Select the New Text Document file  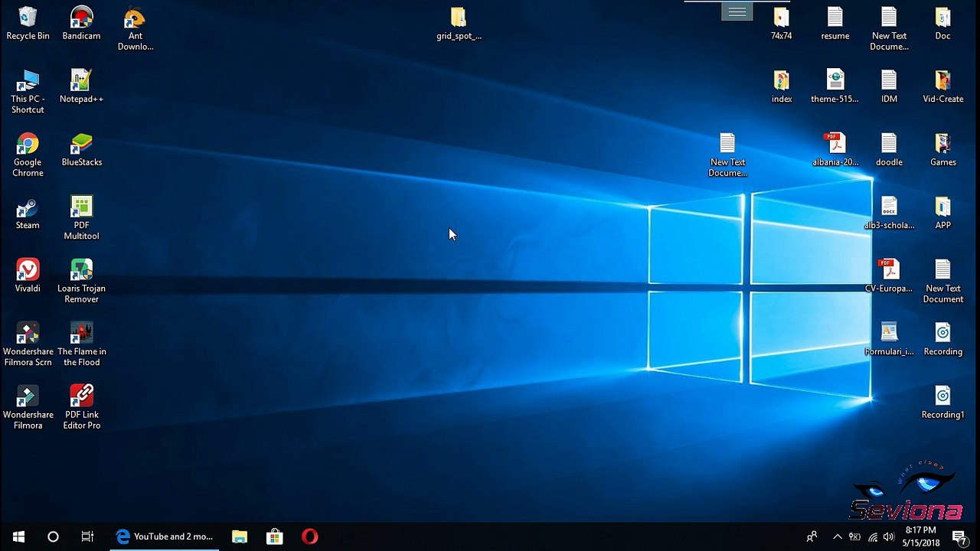(942, 282)
